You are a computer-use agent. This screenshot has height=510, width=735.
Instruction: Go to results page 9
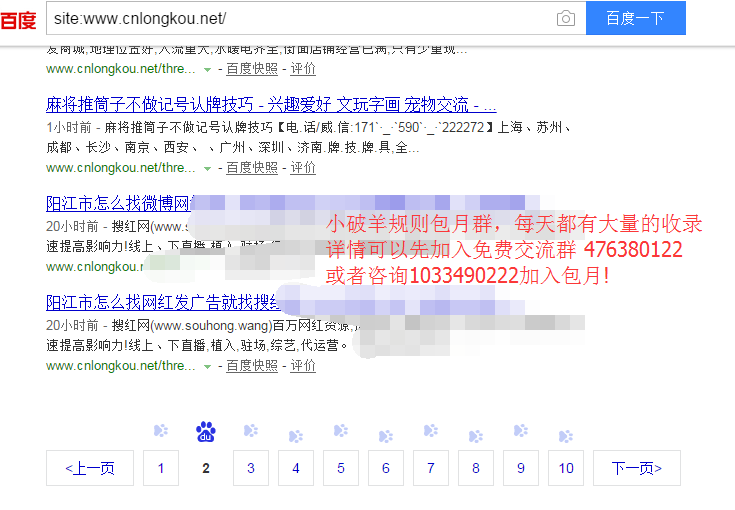[521, 468]
